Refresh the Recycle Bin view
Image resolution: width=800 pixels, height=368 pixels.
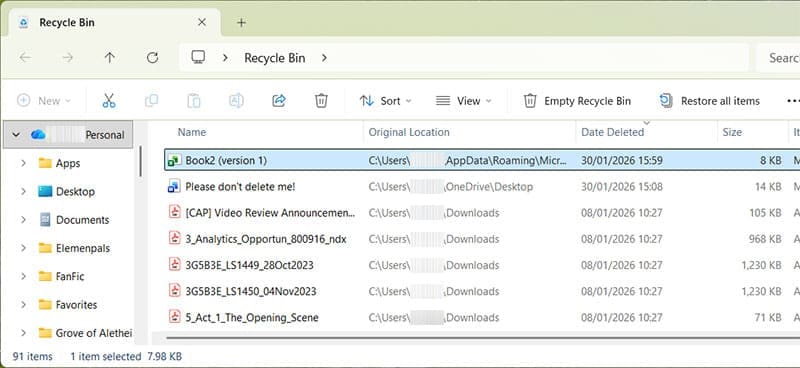click(152, 58)
